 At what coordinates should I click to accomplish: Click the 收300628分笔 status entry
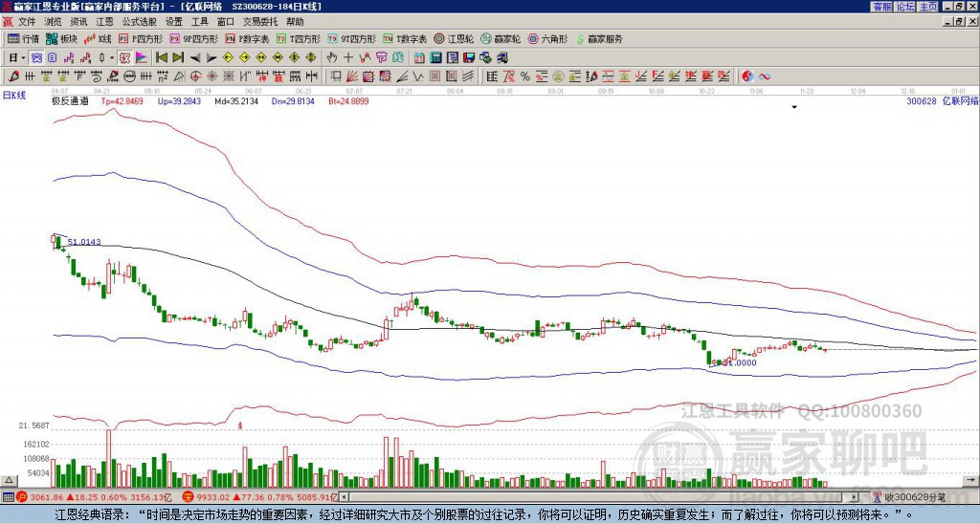tap(914, 497)
